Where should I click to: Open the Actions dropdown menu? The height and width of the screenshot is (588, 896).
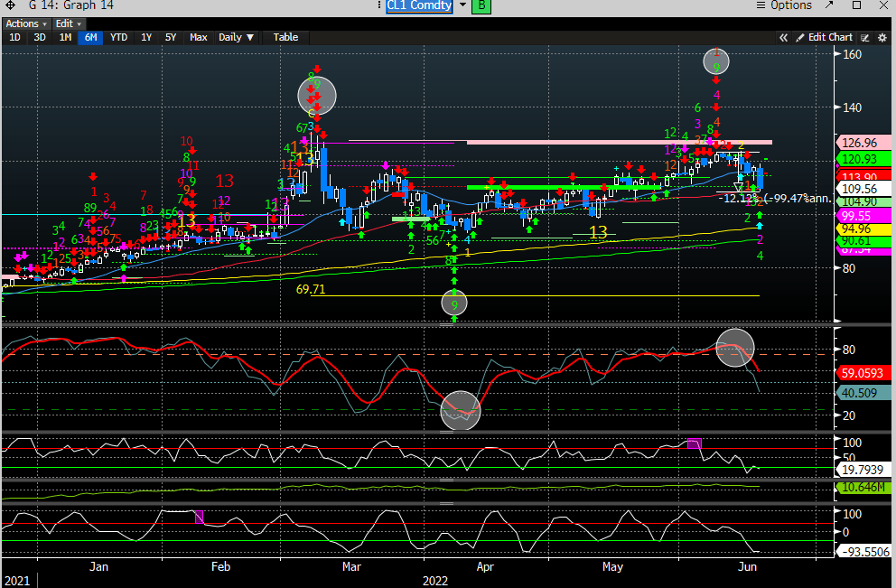pos(25,23)
